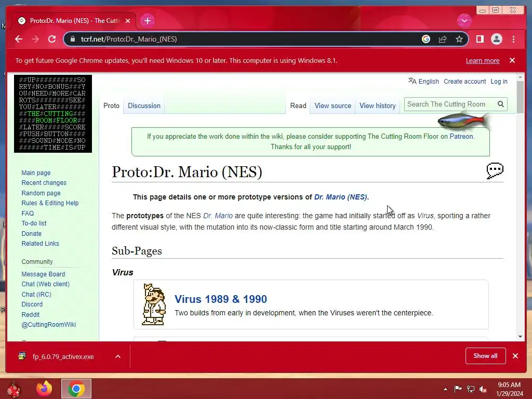Close the downloads bar
Image resolution: width=532 pixels, height=399 pixels.
point(515,355)
